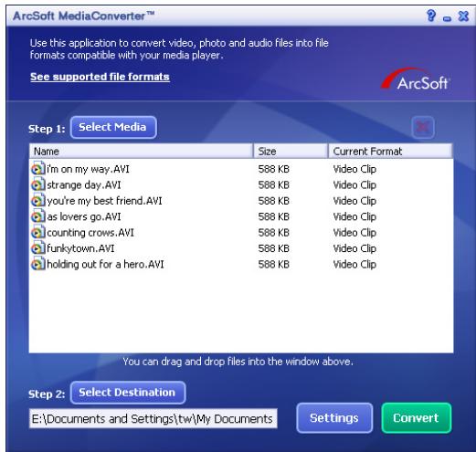Click the ArcSoft logo
476x452 pixels.
click(x=416, y=79)
